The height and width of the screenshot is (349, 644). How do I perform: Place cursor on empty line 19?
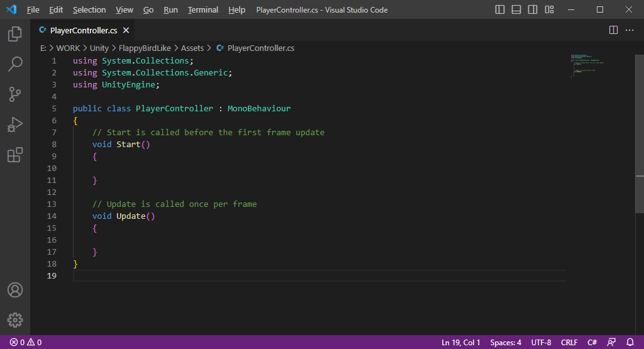[319, 275]
